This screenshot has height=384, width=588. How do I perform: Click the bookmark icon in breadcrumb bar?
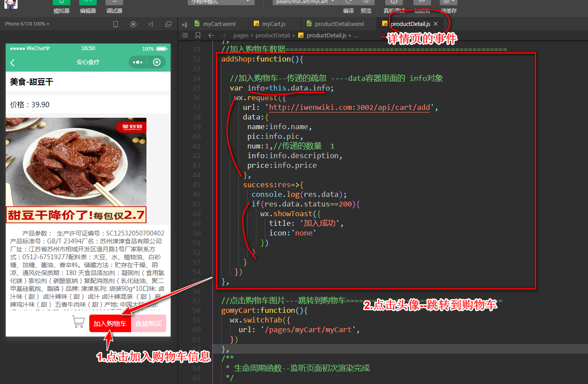coord(198,36)
